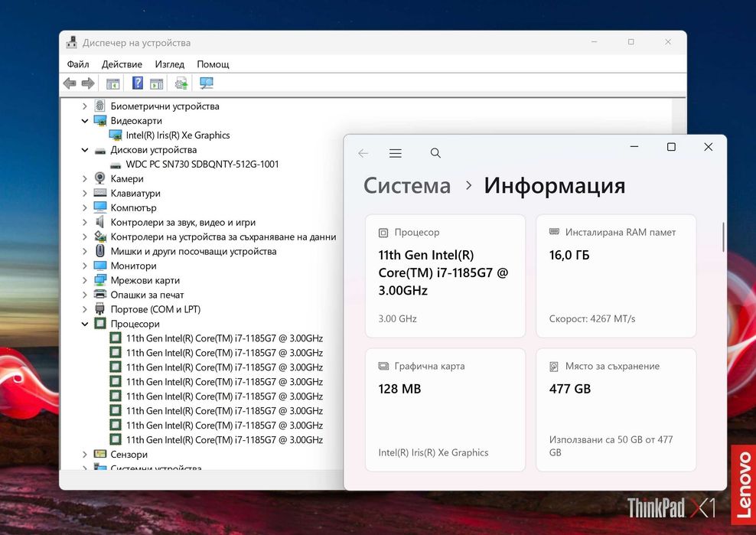
Task: Click the Инсталирана RAM памет card
Action: (616, 276)
